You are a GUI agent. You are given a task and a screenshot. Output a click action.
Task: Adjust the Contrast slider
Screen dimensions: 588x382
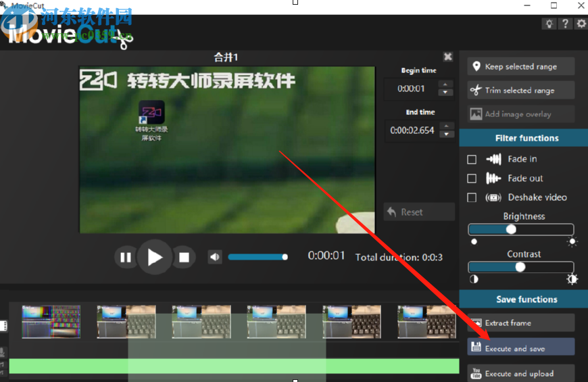(x=521, y=267)
